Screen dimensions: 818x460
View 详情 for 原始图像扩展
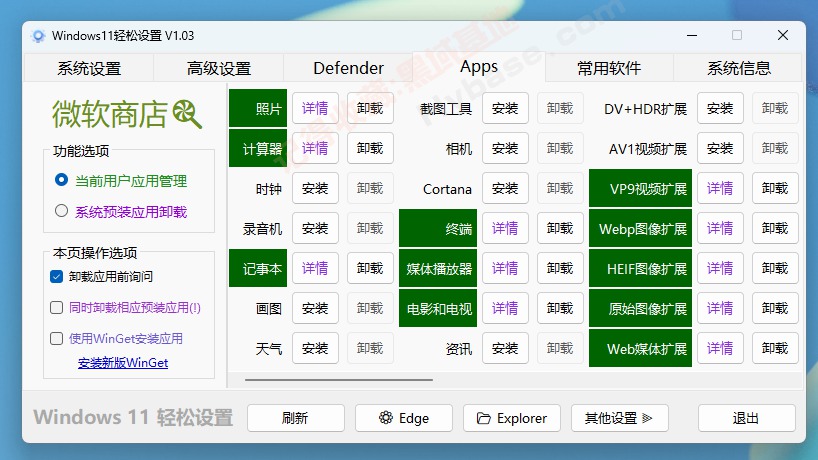pos(720,308)
